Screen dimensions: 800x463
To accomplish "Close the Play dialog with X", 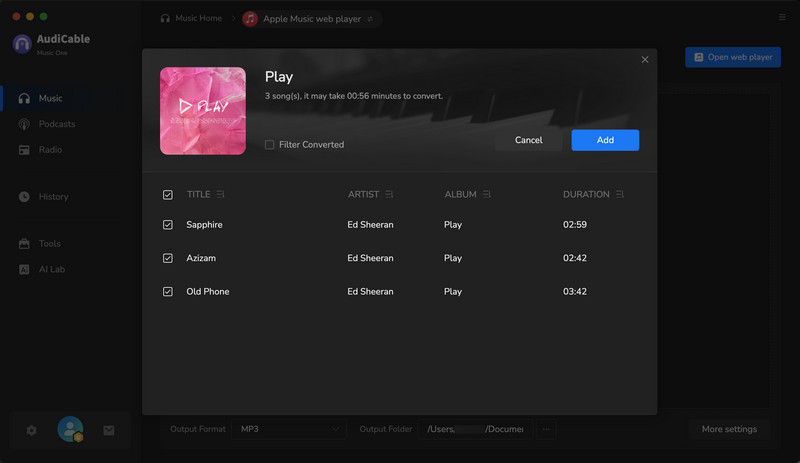I will click(x=645, y=60).
